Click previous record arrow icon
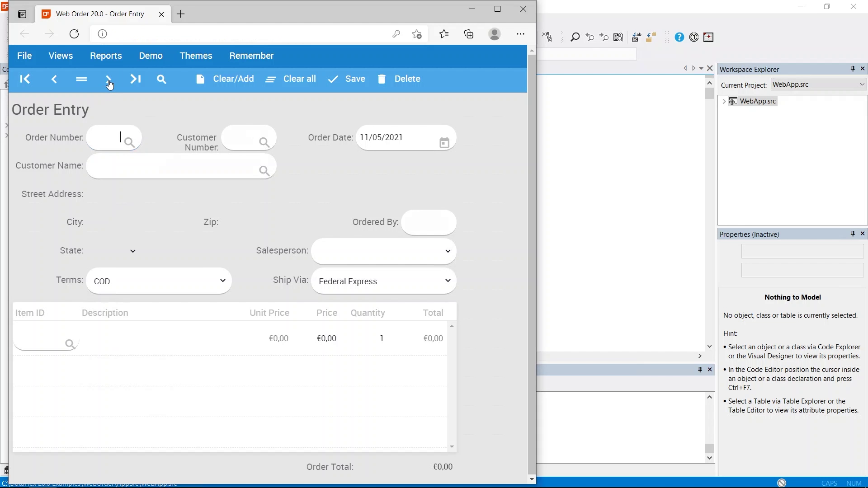The height and width of the screenshot is (488, 868). (54, 79)
